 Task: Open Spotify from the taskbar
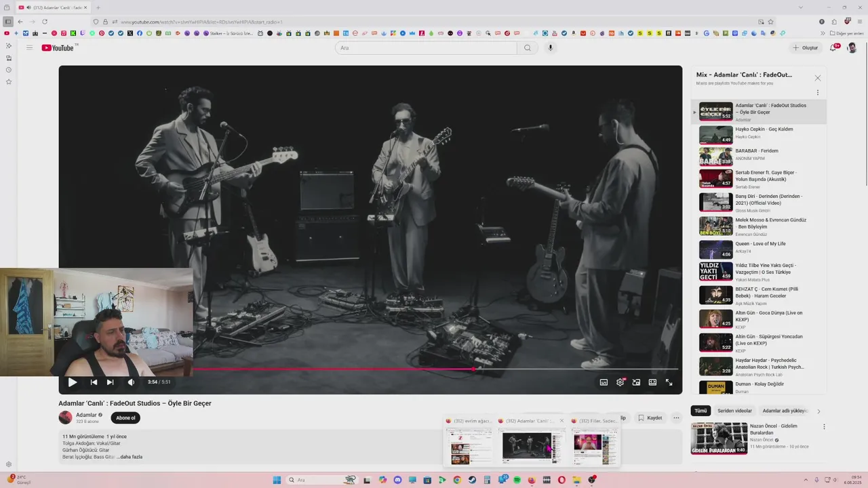click(516, 480)
